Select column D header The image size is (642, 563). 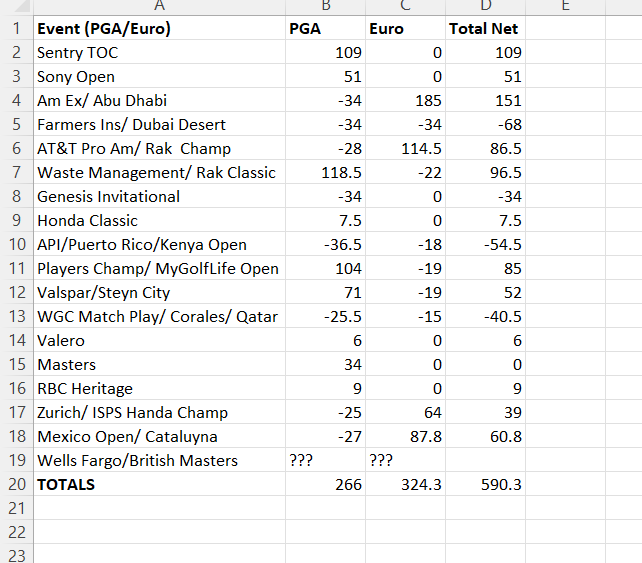pos(485,7)
